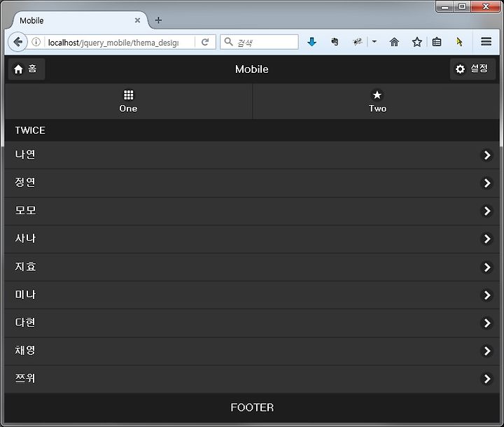Click the chevron arrow on 사나 row

pos(486,239)
